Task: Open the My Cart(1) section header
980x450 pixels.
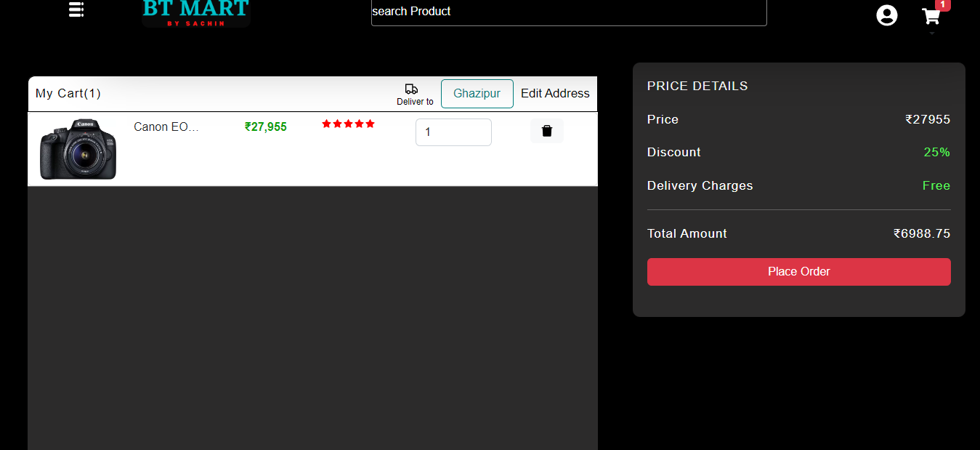Action: (x=68, y=93)
